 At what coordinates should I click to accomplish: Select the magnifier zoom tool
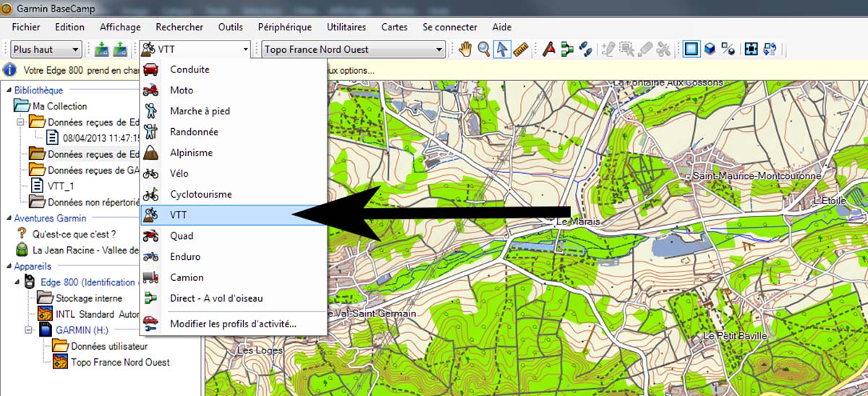click(484, 49)
